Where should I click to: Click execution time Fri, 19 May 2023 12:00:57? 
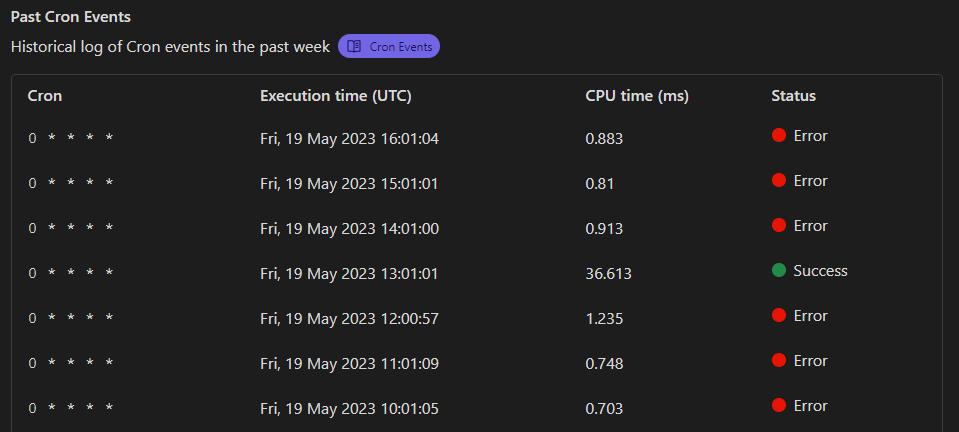[349, 318]
